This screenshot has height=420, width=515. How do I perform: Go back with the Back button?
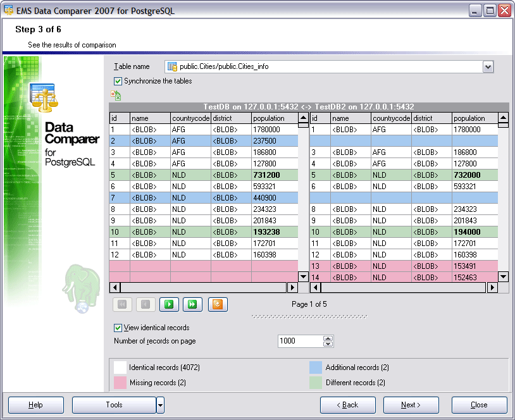click(x=348, y=405)
